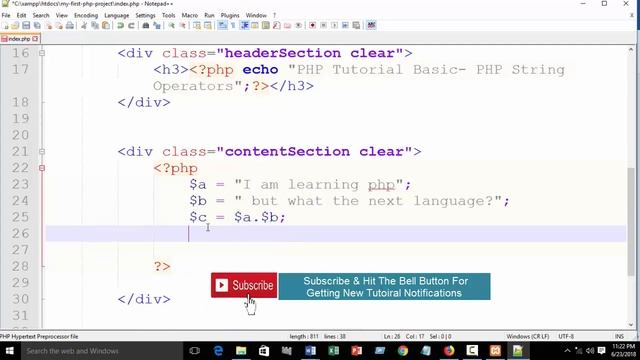Click the Replace toolbar icon
Screen dimensions: 640x360
[x=157, y=25]
